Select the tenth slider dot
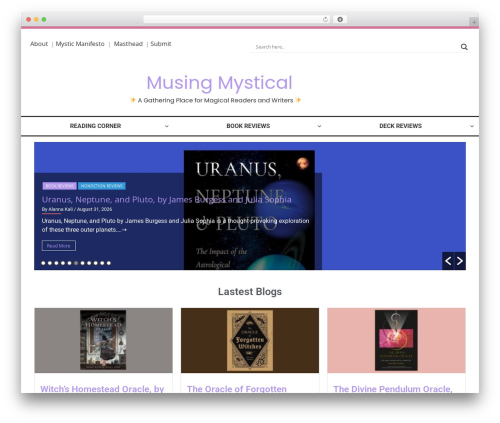Screen dimensions: 500x423 102,263
